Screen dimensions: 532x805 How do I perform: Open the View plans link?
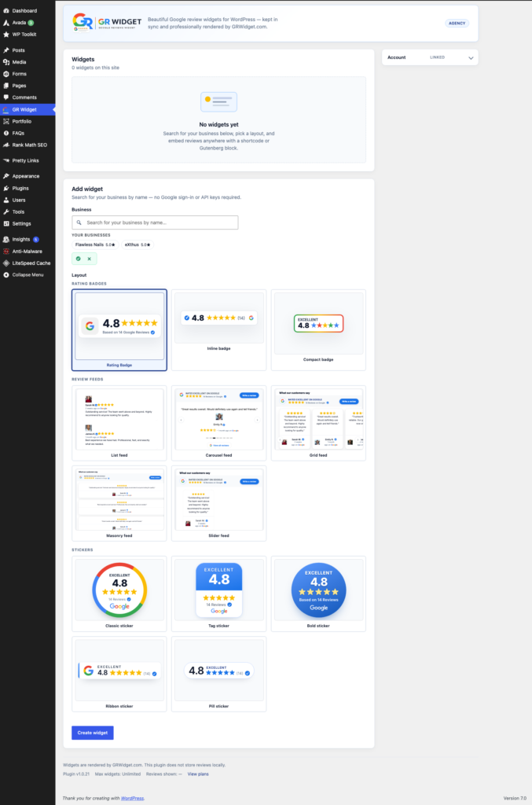[x=198, y=774]
